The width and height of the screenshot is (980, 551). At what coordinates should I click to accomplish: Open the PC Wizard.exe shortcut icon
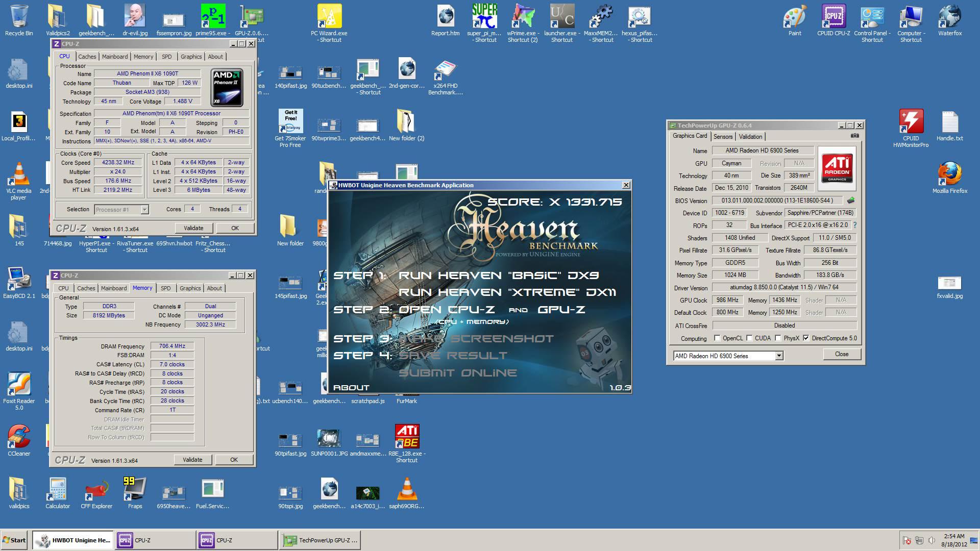point(329,23)
